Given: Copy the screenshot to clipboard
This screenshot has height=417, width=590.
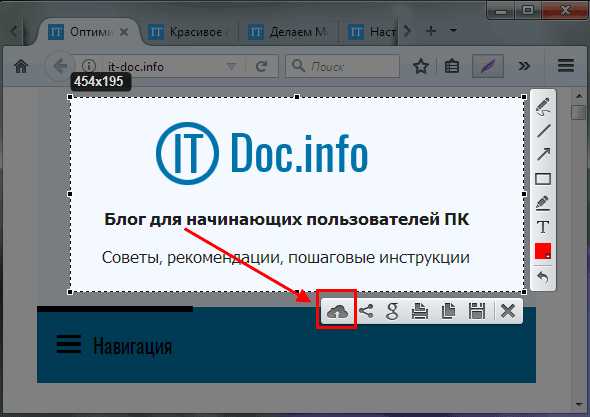Looking at the screenshot, I should click(x=448, y=311).
